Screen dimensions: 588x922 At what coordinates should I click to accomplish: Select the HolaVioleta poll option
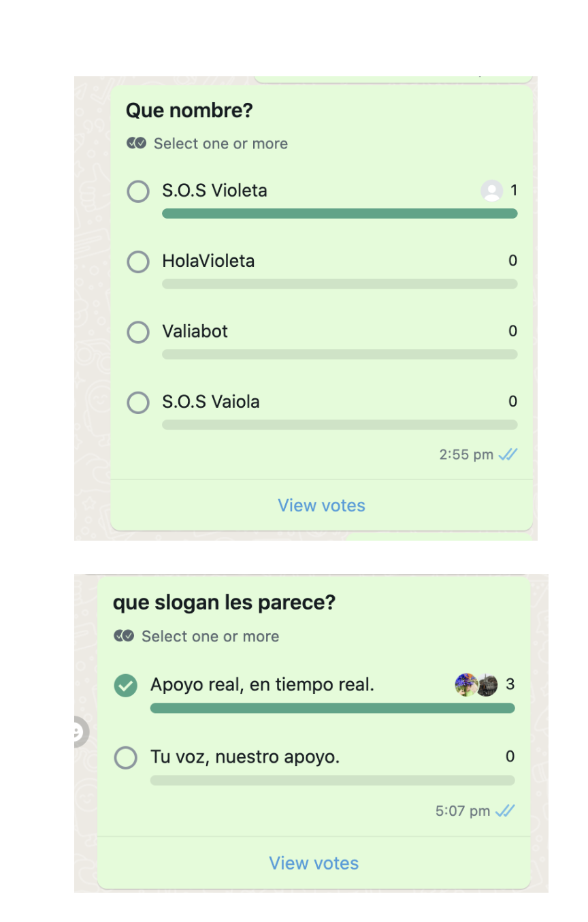(138, 261)
